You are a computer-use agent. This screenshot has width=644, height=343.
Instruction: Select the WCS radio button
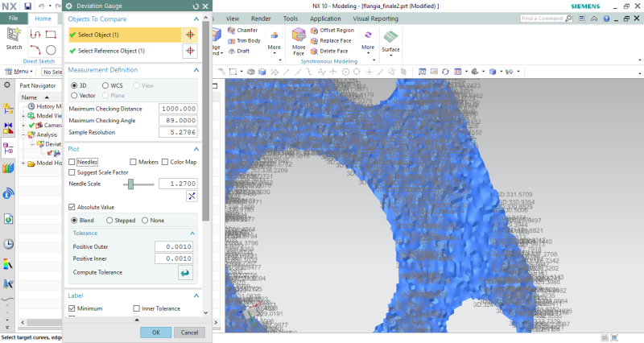click(105, 85)
